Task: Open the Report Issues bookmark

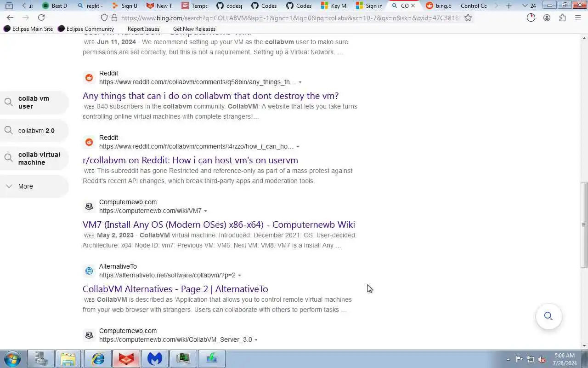Action: click(143, 29)
